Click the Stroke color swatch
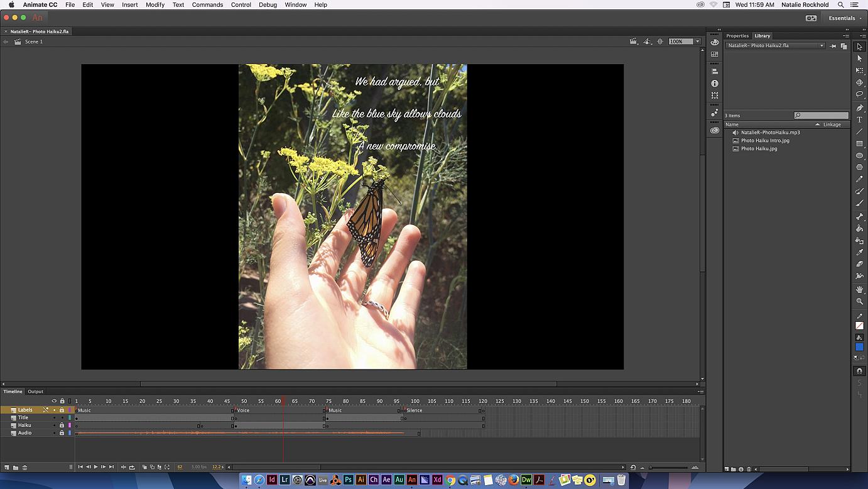 pyautogui.click(x=859, y=326)
